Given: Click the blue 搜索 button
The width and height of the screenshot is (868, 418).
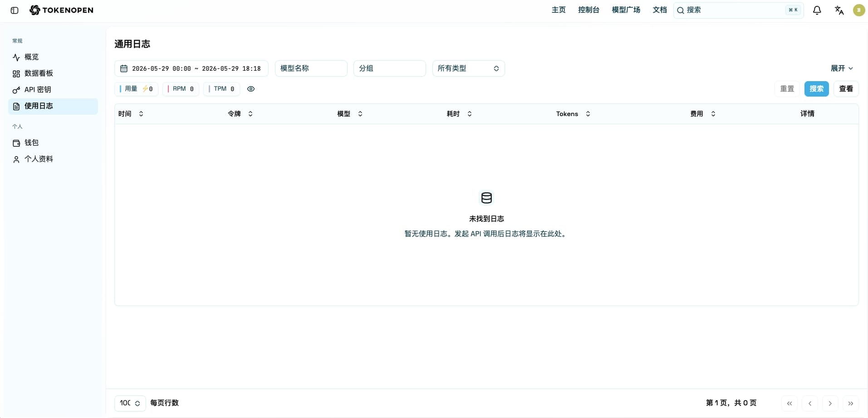Looking at the screenshot, I should 817,89.
